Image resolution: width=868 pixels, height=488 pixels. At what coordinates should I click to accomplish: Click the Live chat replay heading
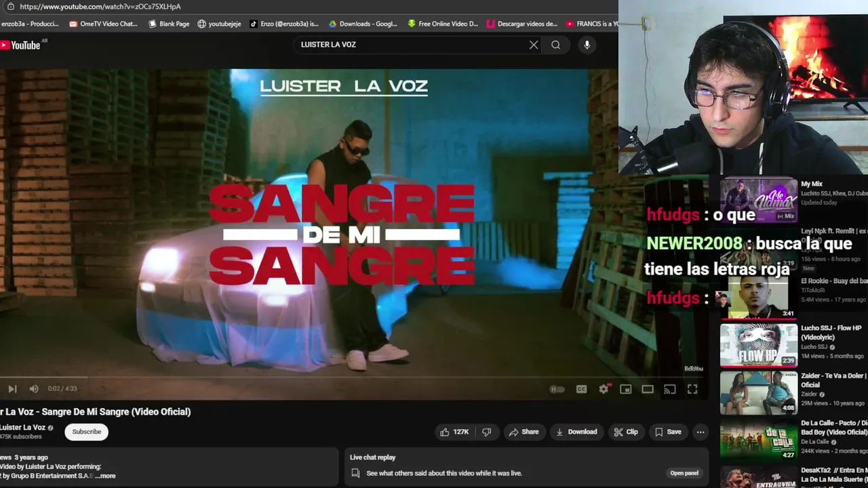pos(372,457)
